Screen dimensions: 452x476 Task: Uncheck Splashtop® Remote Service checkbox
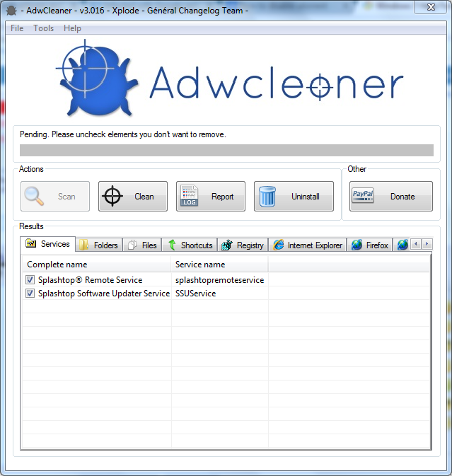pyautogui.click(x=30, y=279)
